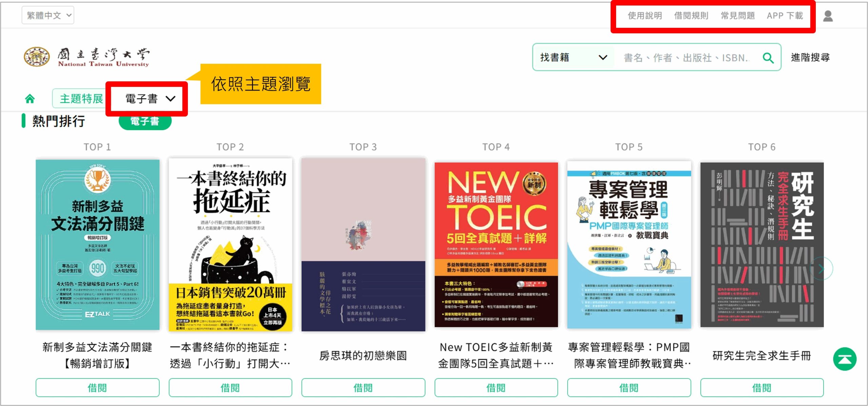The image size is (868, 406).
Task: Click the green home icon
Action: point(30,99)
